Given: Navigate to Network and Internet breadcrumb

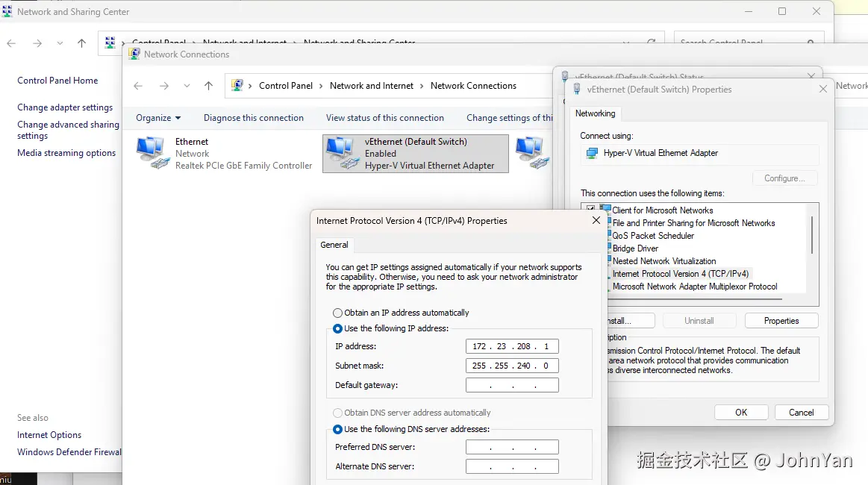Looking at the screenshot, I should coord(372,86).
